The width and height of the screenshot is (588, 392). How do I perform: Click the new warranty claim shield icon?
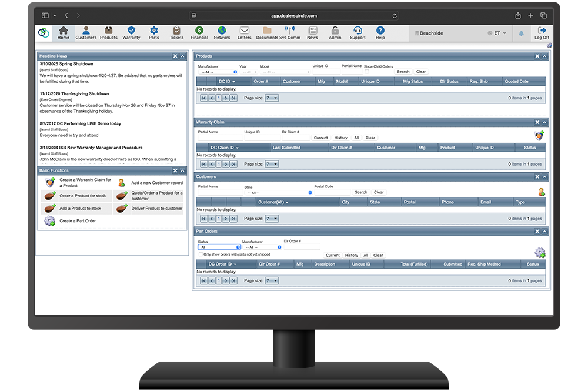click(x=540, y=136)
